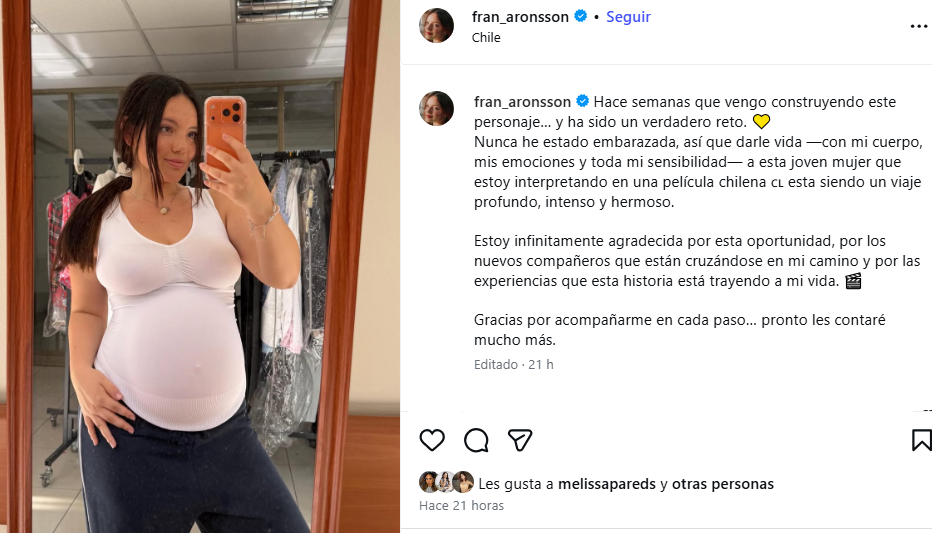Open more options three-dot menu
Screen dimensions: 932x533
coord(920,26)
